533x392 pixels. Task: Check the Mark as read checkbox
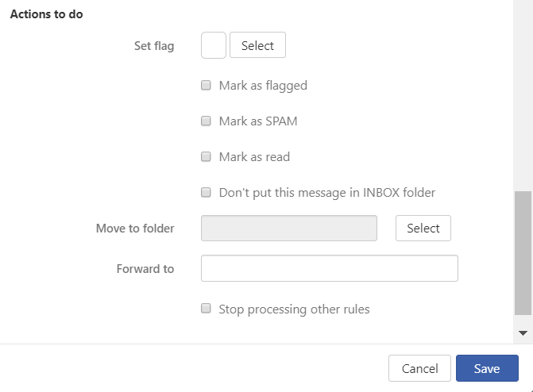[x=206, y=156]
